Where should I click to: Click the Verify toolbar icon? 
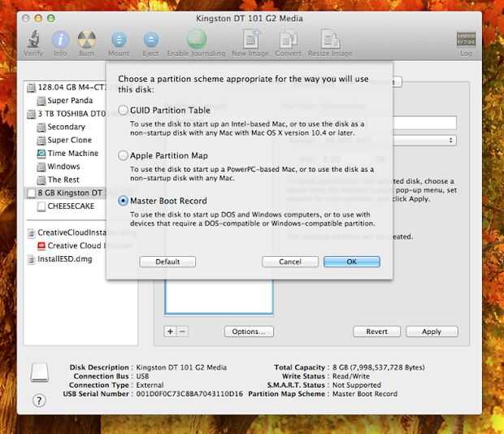pos(33,44)
